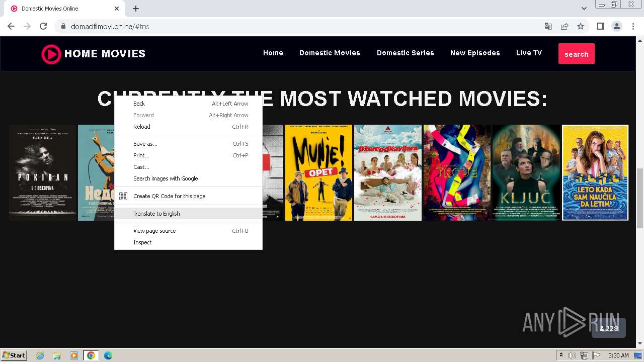The height and width of the screenshot is (362, 644).
Task: Open the Dzem od Kavijara poster
Action: pos(388,172)
